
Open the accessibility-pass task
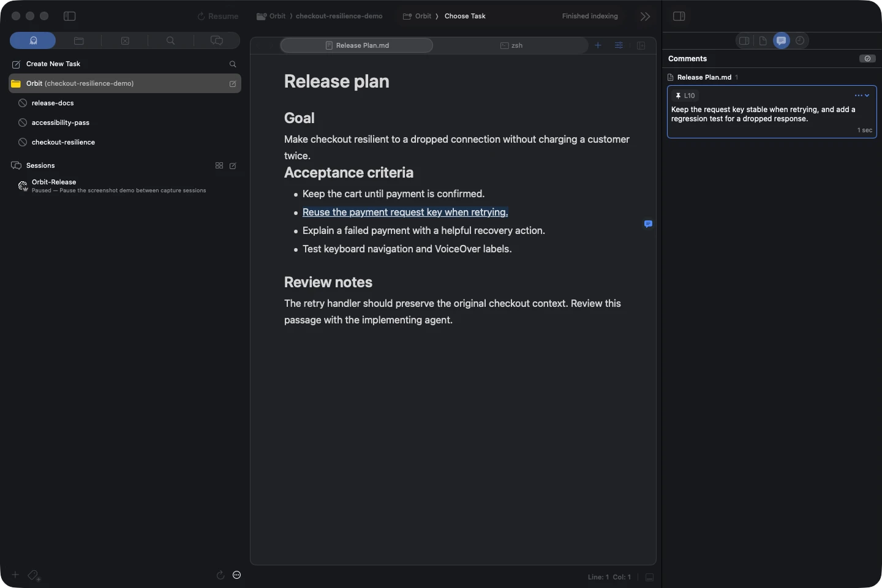[61, 123]
